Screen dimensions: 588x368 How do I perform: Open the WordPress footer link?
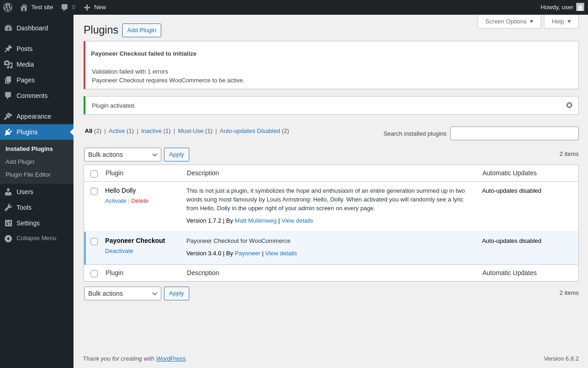pos(171,358)
